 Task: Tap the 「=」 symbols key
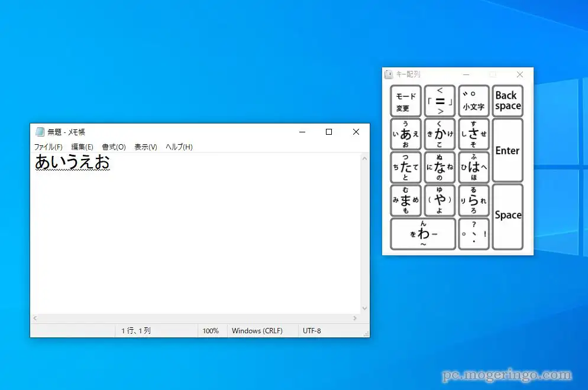pos(440,101)
